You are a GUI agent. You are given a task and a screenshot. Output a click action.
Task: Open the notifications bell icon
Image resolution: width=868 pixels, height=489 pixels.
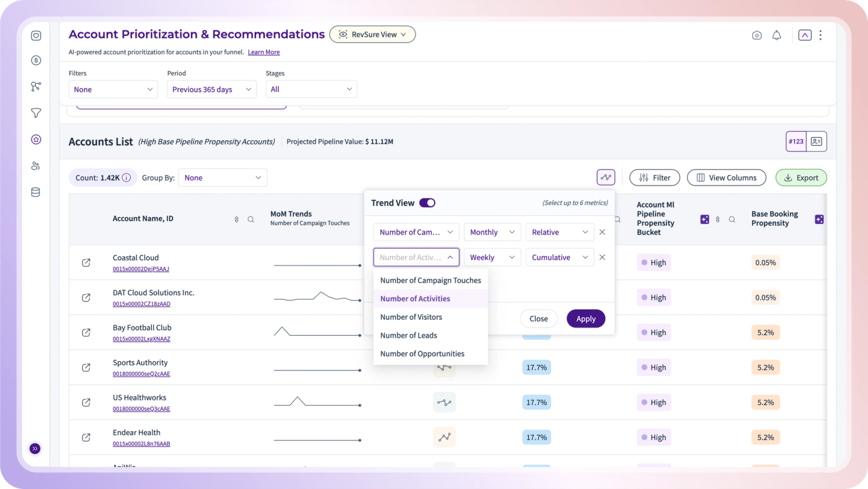click(x=776, y=35)
